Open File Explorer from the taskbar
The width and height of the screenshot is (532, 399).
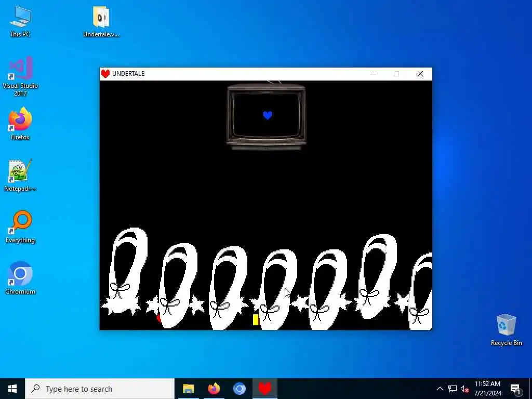188,389
